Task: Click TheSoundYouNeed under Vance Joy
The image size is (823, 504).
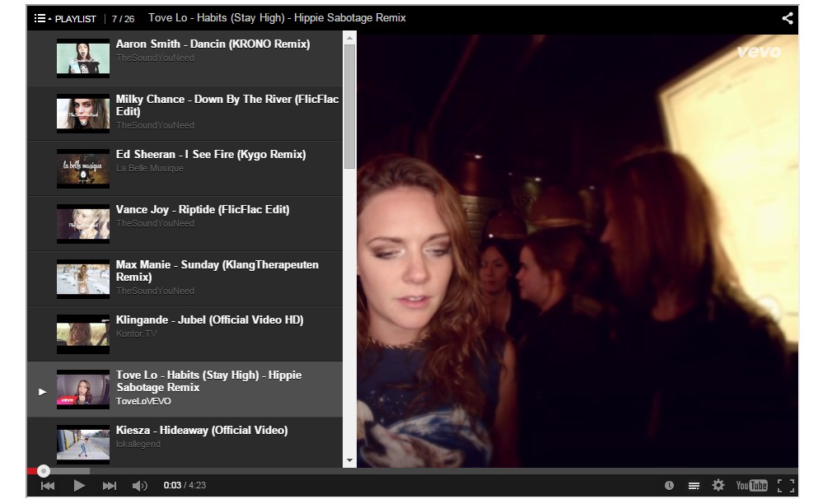Action: tap(155, 223)
